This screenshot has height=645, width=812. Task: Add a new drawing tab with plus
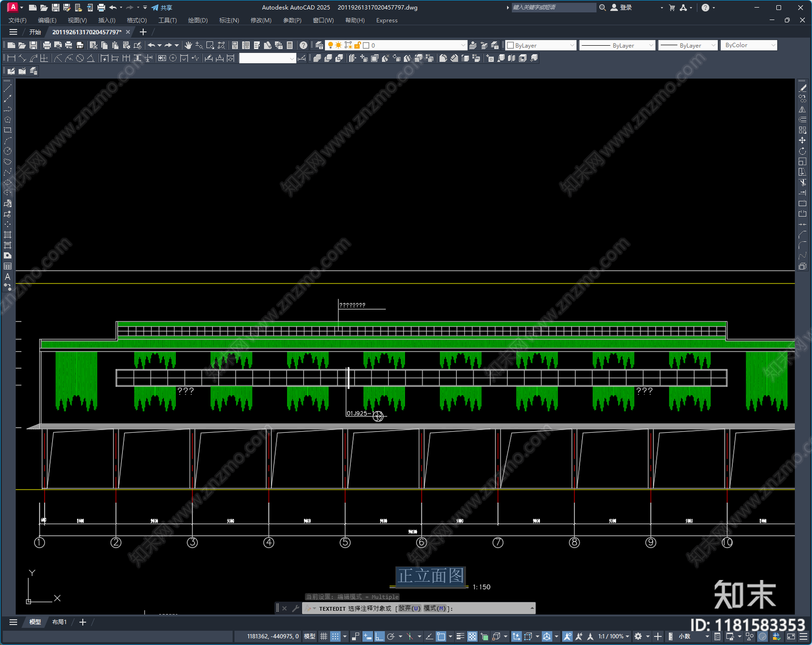pos(143,32)
